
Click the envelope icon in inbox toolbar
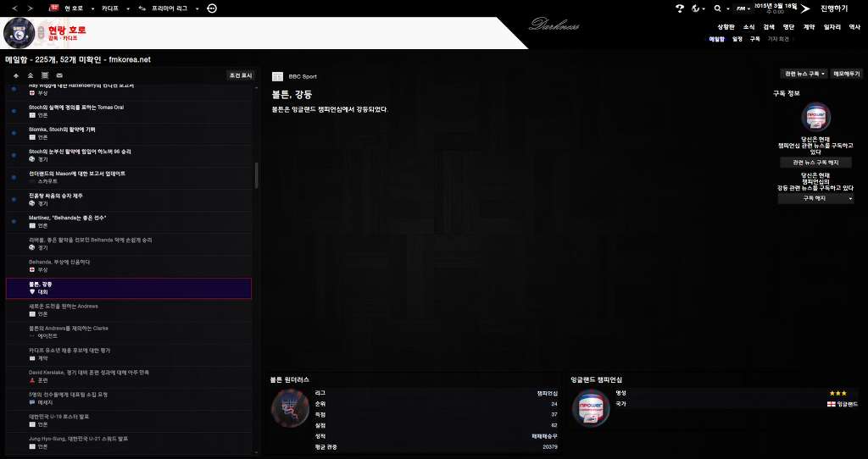(x=59, y=75)
